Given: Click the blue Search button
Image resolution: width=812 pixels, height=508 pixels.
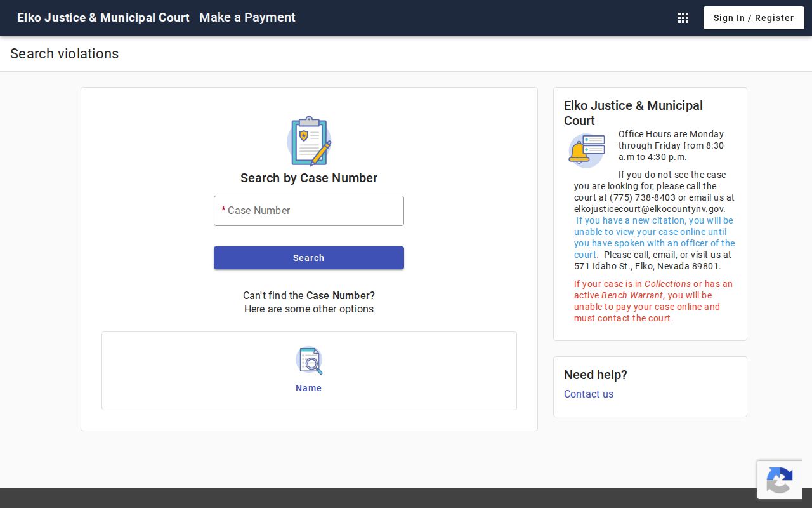Looking at the screenshot, I should [309, 258].
